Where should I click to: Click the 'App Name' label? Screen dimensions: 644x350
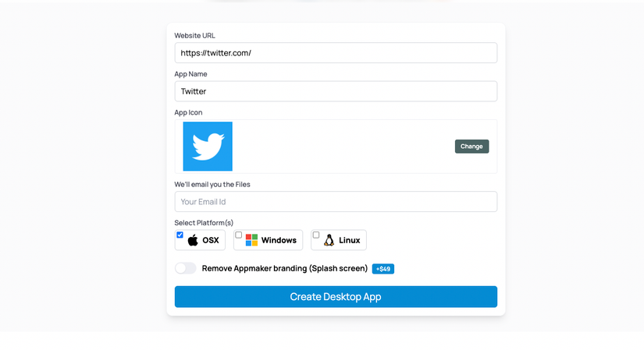(x=190, y=74)
